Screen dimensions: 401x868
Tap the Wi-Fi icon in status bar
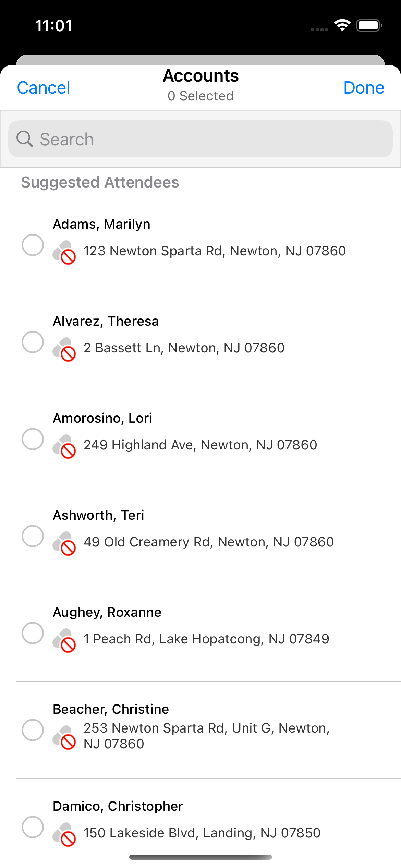pos(342,25)
